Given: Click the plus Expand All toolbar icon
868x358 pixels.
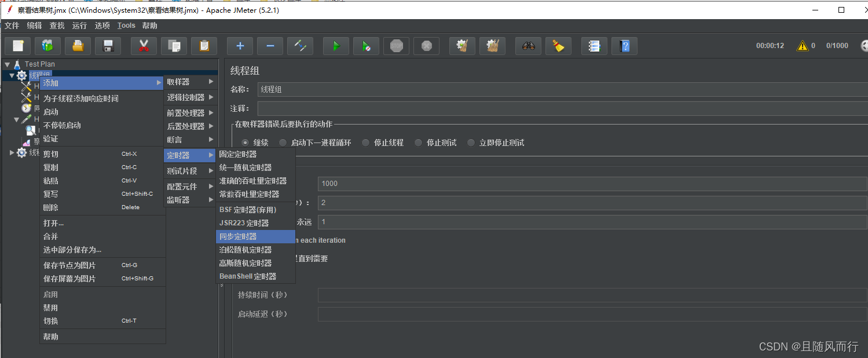Looking at the screenshot, I should pyautogui.click(x=240, y=46).
